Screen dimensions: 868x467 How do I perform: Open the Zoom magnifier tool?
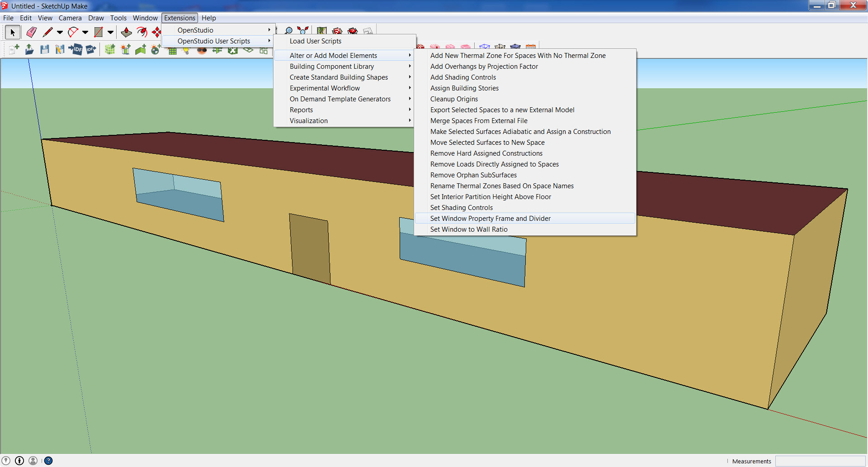(x=288, y=30)
